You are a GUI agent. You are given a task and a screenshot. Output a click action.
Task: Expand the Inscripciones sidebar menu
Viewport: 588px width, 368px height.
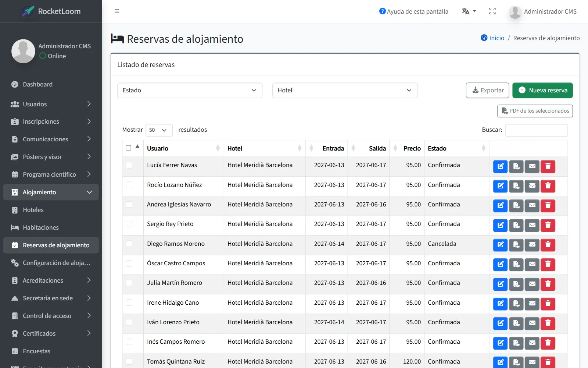tap(51, 121)
